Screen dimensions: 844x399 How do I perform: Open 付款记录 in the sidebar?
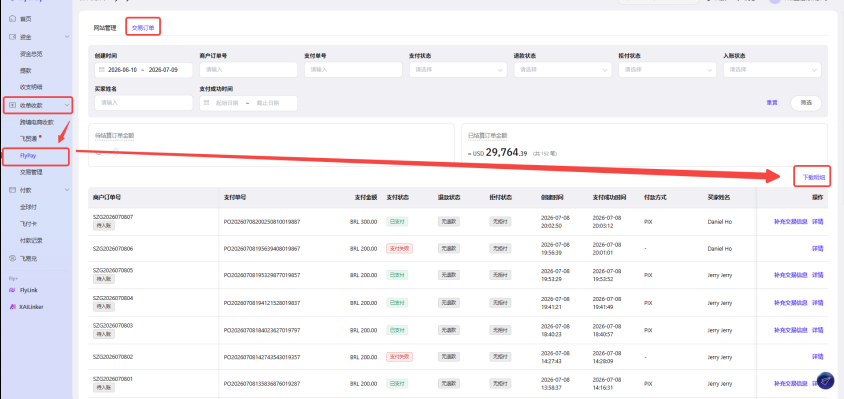coord(31,240)
